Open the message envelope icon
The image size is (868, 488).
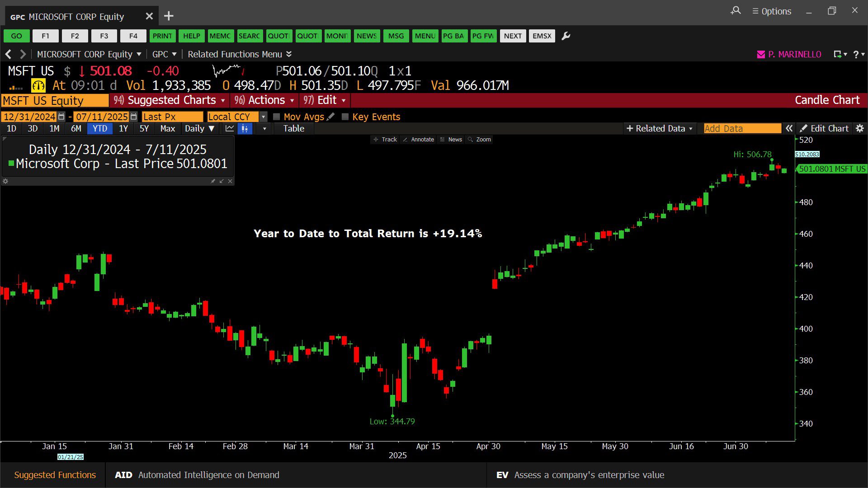761,54
